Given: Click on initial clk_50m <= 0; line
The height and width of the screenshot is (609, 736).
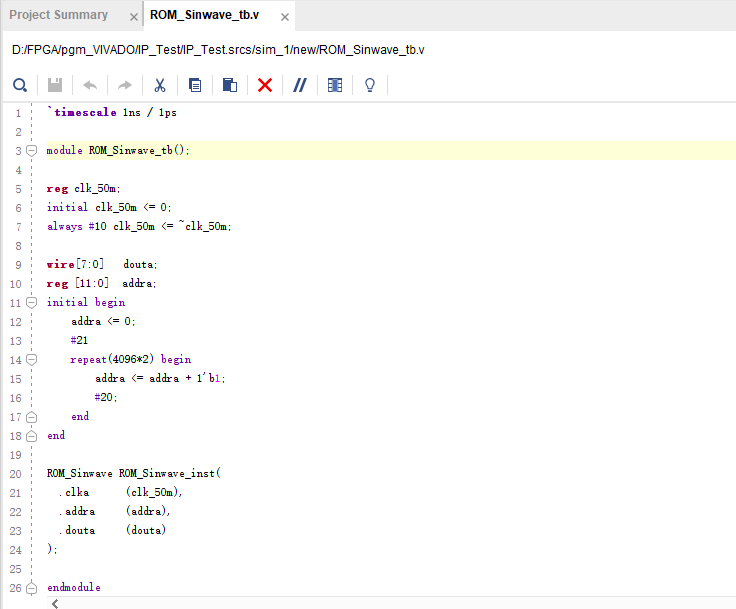Looking at the screenshot, I should (x=109, y=207).
